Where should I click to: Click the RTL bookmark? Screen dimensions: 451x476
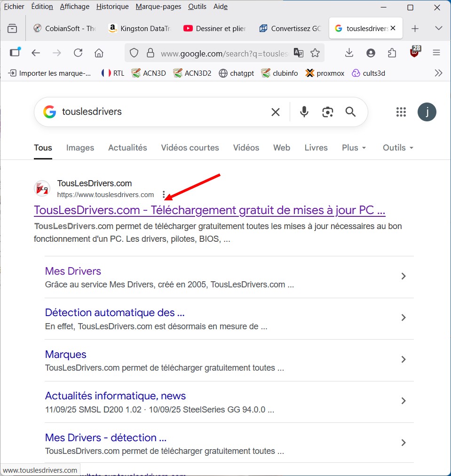coord(113,73)
